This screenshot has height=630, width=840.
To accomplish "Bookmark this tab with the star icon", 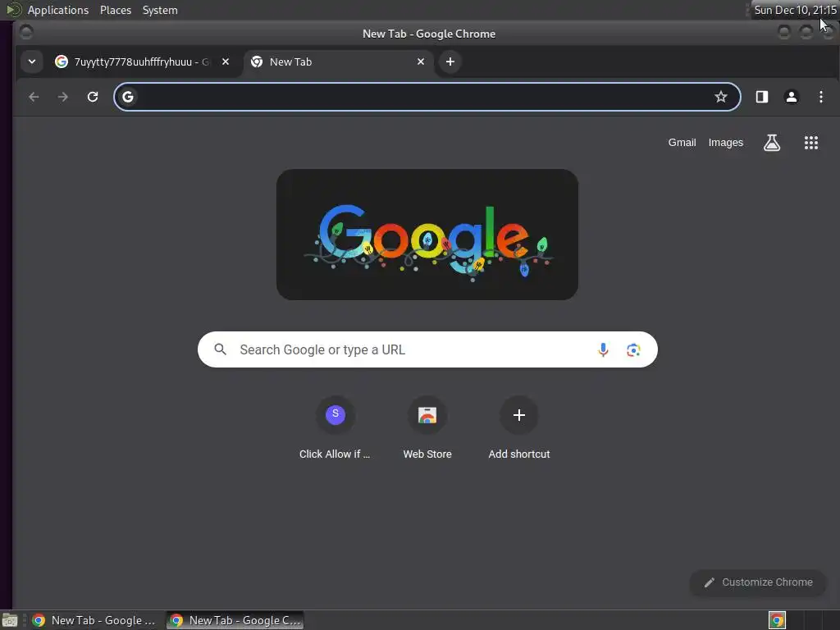I will tap(720, 97).
